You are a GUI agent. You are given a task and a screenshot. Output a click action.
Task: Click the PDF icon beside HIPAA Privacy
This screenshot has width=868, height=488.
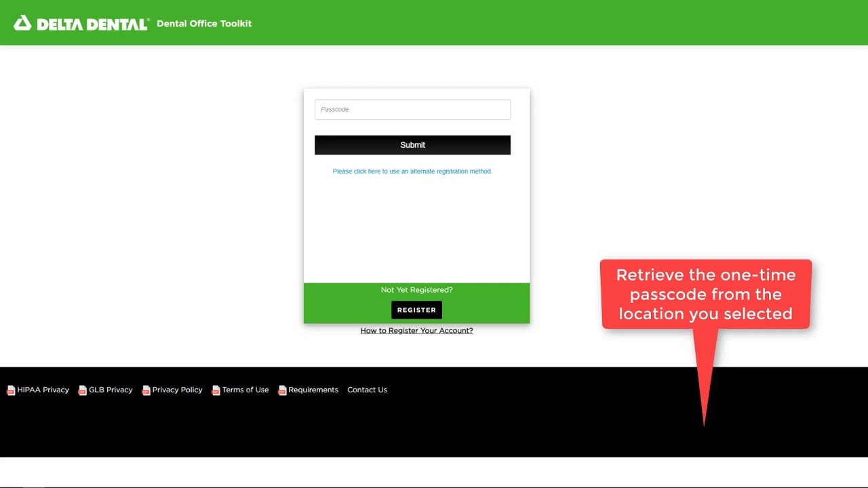pyautogui.click(x=11, y=390)
